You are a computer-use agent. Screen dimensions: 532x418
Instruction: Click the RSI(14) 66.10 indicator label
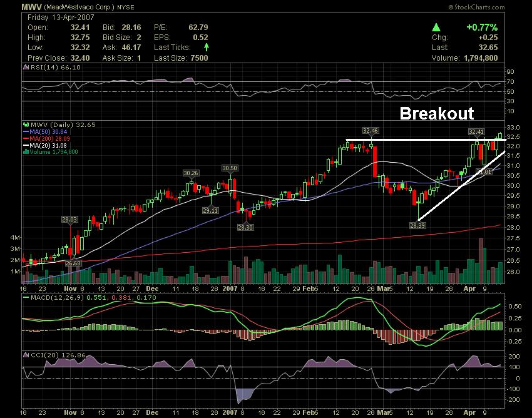tap(56, 67)
